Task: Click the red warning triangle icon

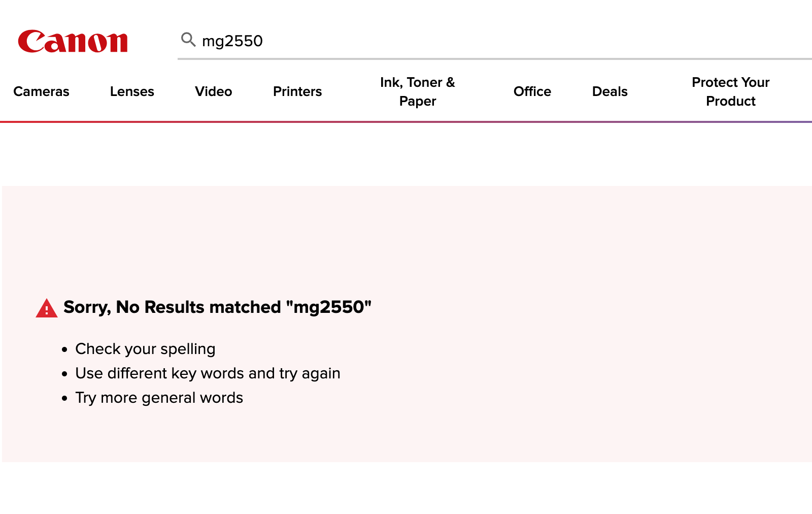Action: click(x=47, y=308)
